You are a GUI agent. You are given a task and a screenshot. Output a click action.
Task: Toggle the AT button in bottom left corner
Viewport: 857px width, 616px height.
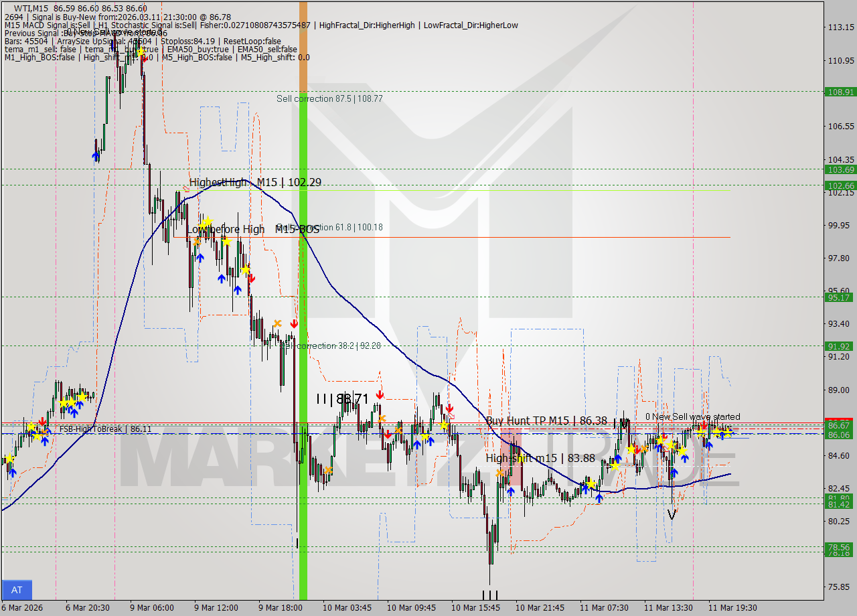coord(17,589)
